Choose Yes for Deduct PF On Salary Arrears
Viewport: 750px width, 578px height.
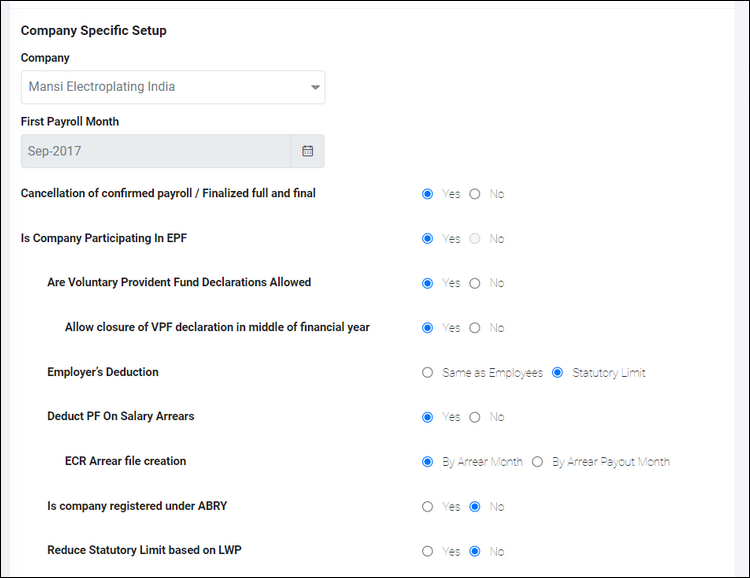(x=428, y=417)
